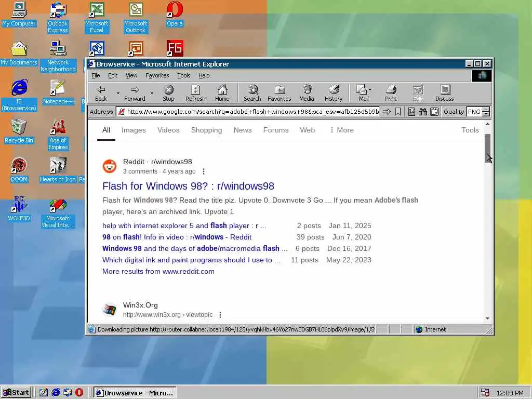The height and width of the screenshot is (399, 532).
Task: Open the Favorites toolbar button
Action: [279, 94]
